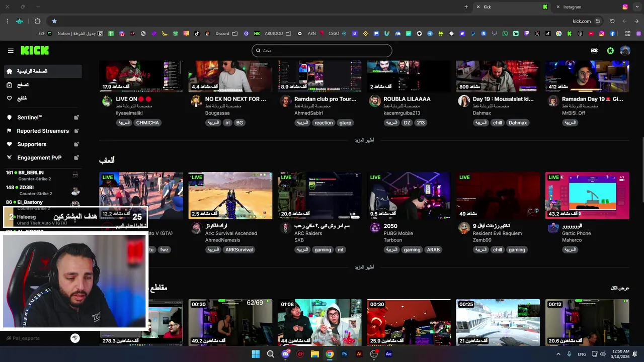Image resolution: width=644 pixels, height=362 pixels.
Task: Click the browser reload button
Action: coord(612,21)
